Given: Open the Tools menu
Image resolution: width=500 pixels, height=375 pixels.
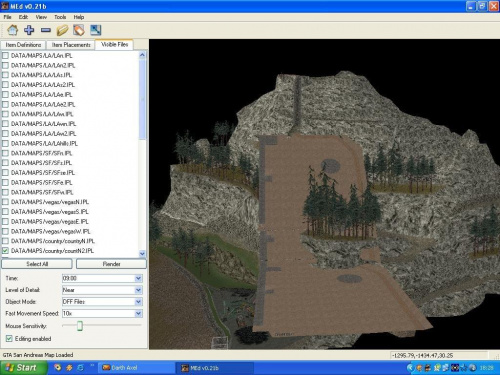Looking at the screenshot, I should [60, 17].
